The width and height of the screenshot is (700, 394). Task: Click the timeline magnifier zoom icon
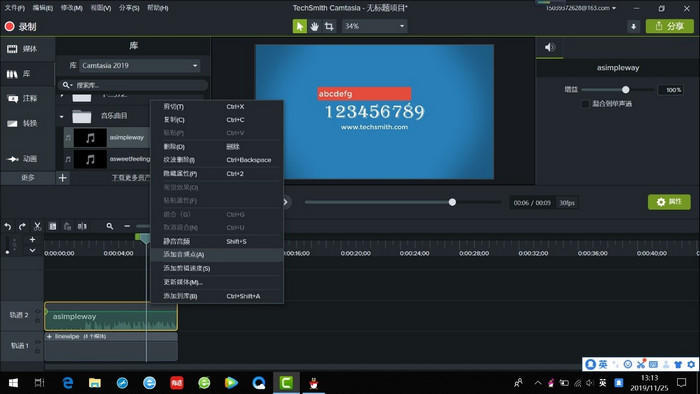click(110, 226)
